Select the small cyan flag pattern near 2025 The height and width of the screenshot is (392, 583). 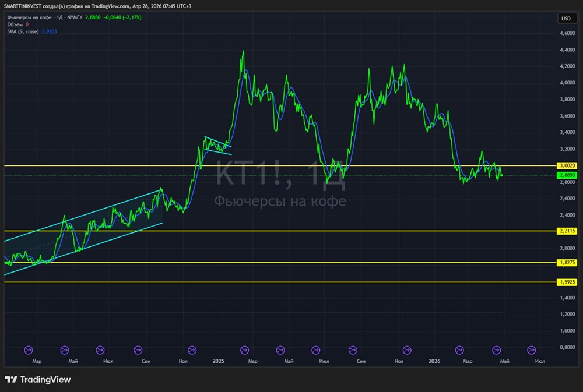(218, 145)
